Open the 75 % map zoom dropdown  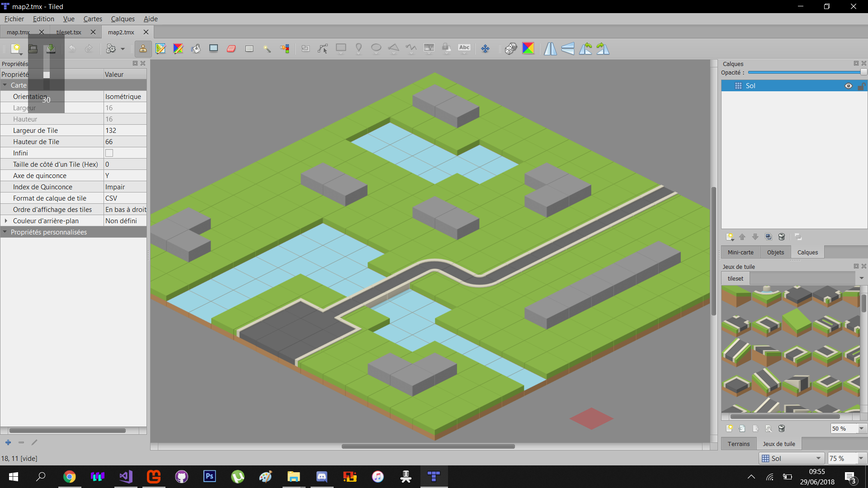861,458
